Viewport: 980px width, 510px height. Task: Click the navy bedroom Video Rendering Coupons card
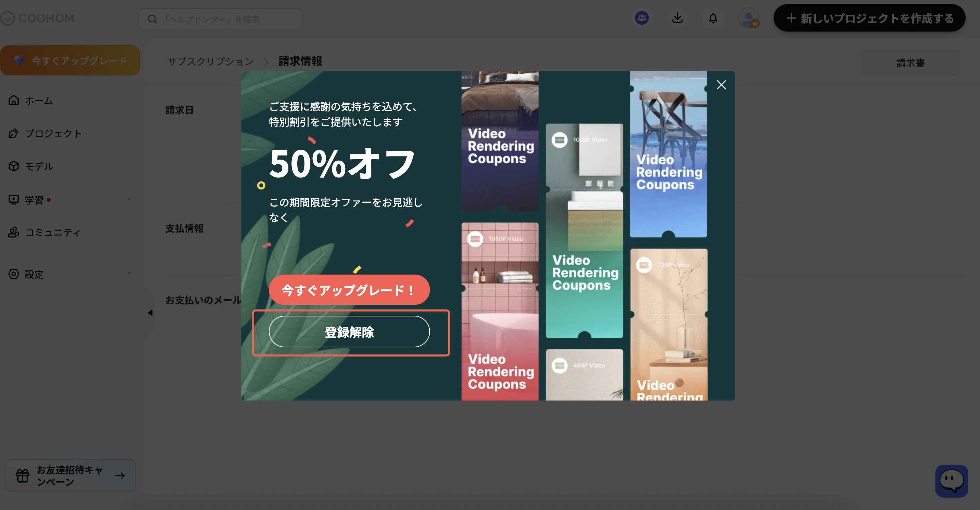pos(500,141)
